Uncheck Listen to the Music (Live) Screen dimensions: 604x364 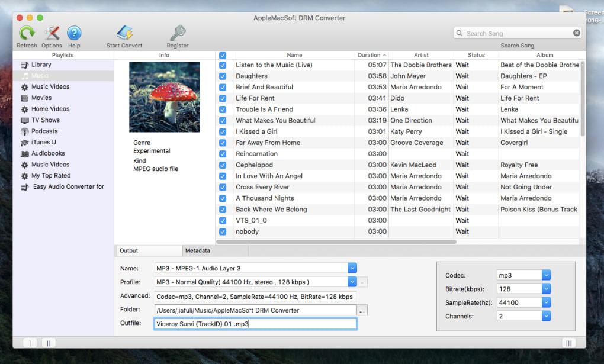(x=223, y=65)
